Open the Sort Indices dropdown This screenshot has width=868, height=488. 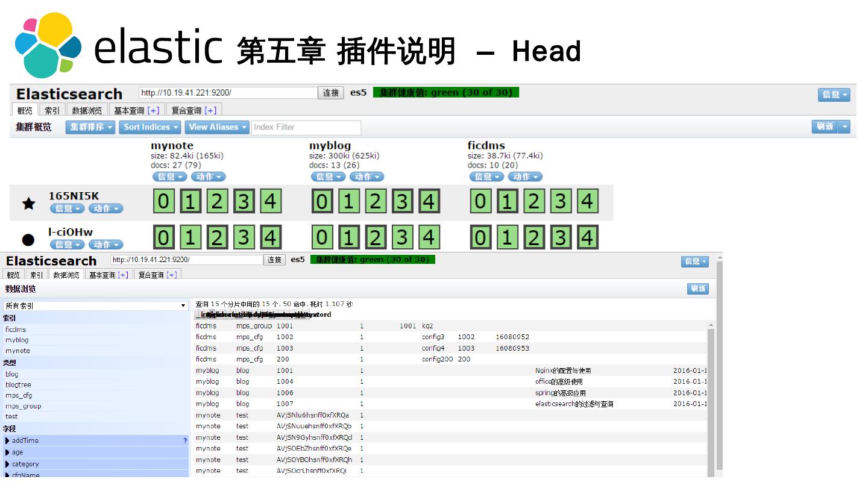151,127
